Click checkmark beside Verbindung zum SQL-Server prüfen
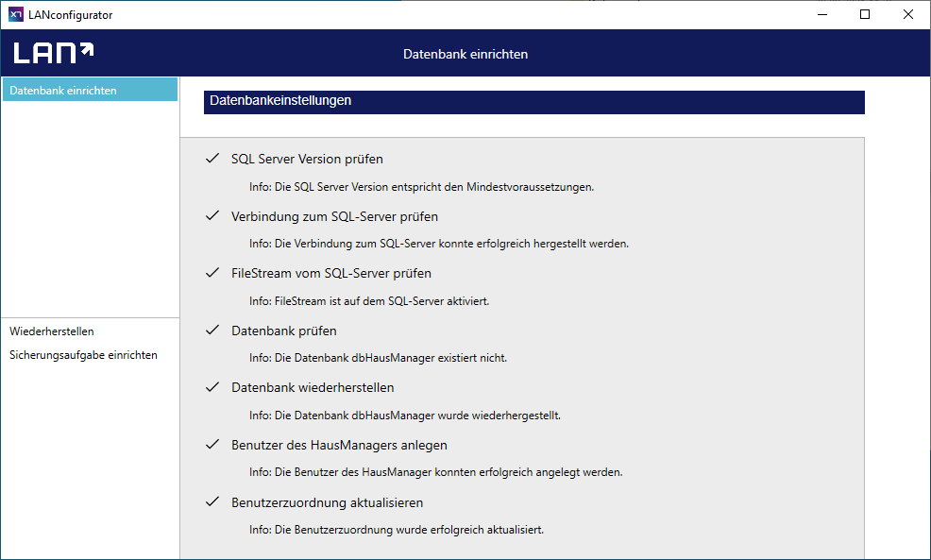 [x=212, y=216]
